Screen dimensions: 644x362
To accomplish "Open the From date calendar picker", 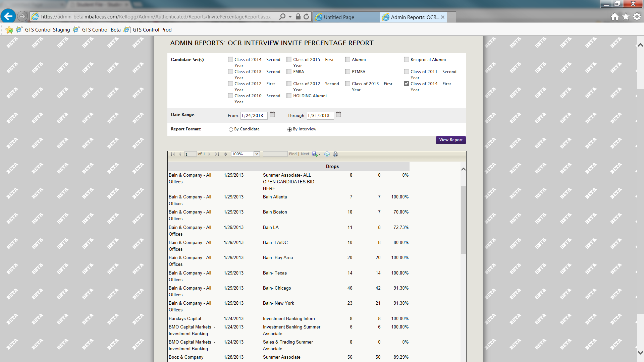I will [272, 115].
